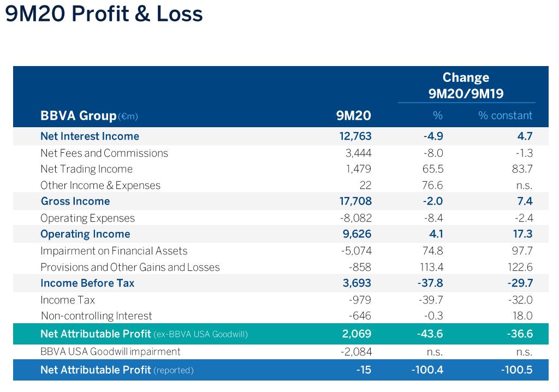Click the '-43.6' cell
The height and width of the screenshot is (392, 559).
pyautogui.click(x=430, y=334)
